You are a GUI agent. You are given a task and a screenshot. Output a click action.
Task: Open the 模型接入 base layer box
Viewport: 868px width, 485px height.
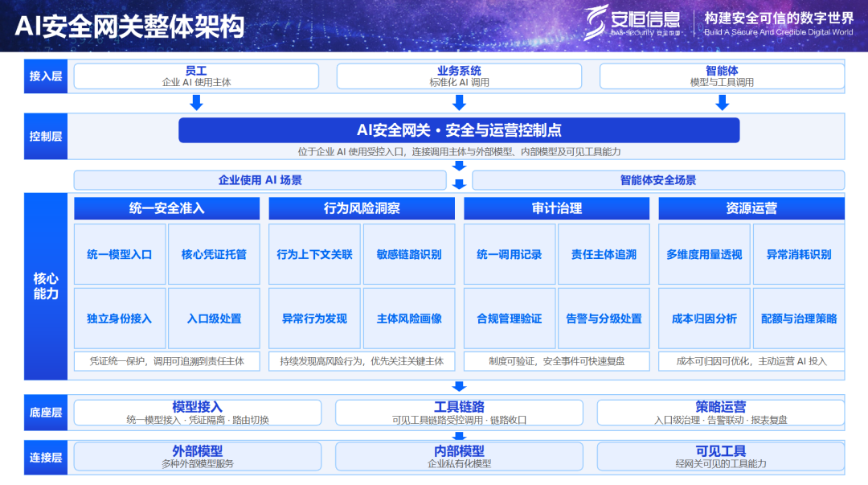click(x=198, y=413)
